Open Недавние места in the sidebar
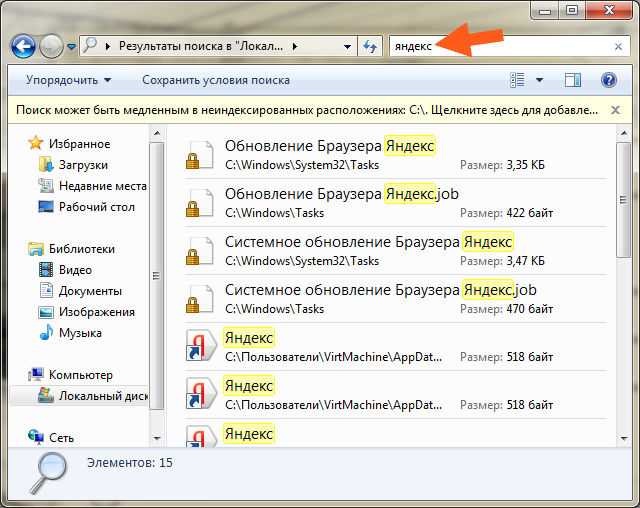 (x=102, y=185)
